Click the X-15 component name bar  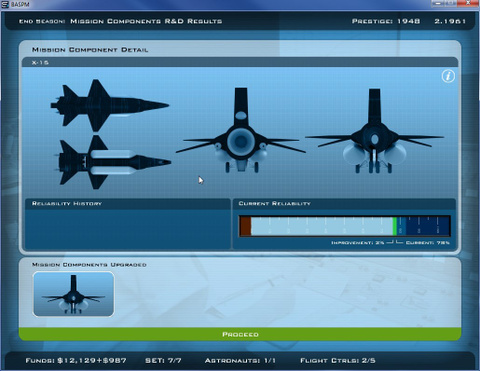[x=240, y=62]
